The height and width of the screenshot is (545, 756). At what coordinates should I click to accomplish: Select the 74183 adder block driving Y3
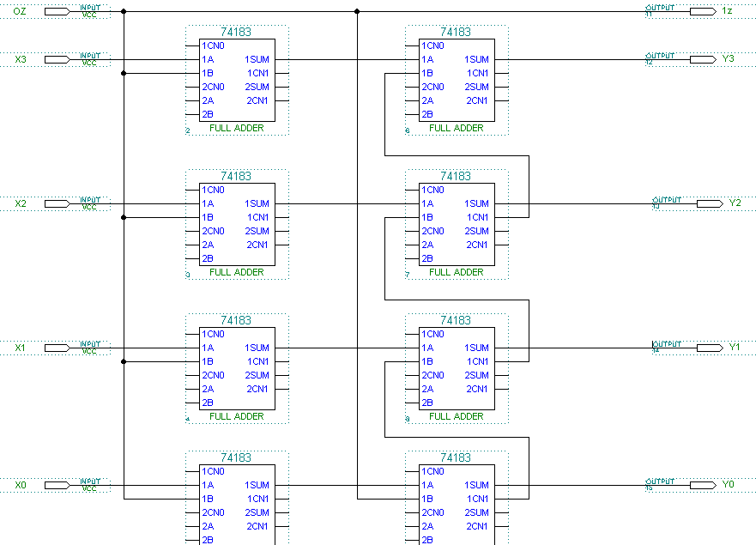(457, 80)
